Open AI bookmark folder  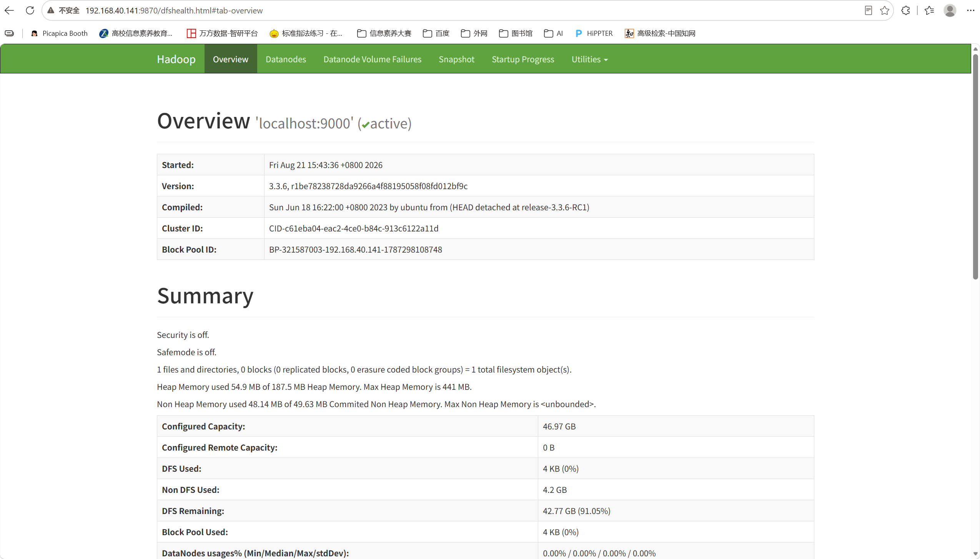[x=554, y=33]
